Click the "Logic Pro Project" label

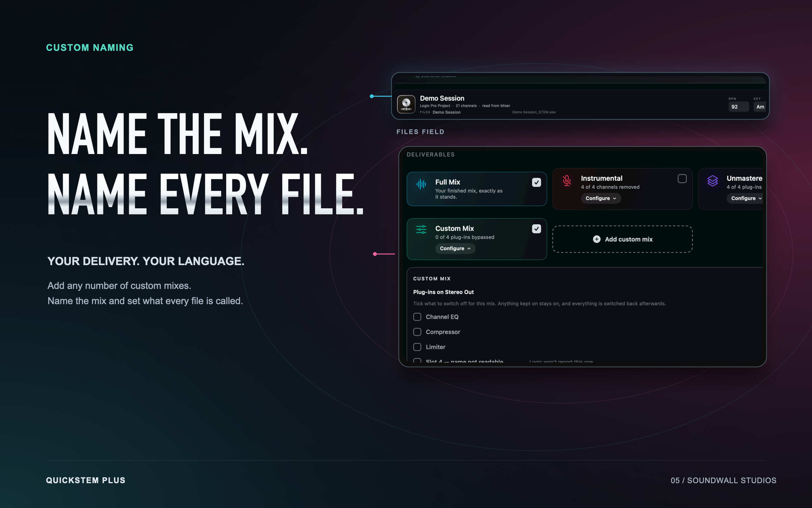pyautogui.click(x=435, y=106)
